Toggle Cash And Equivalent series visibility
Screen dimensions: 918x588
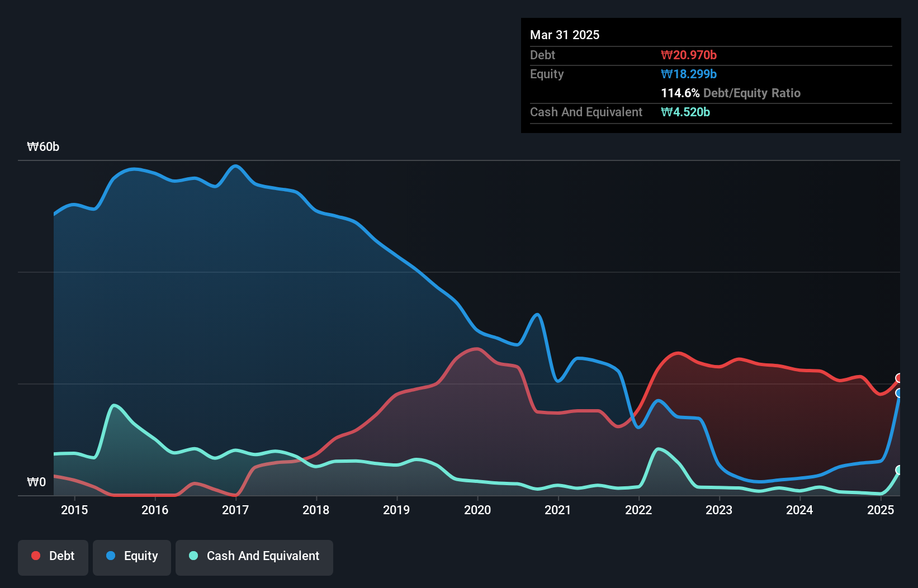pos(254,556)
